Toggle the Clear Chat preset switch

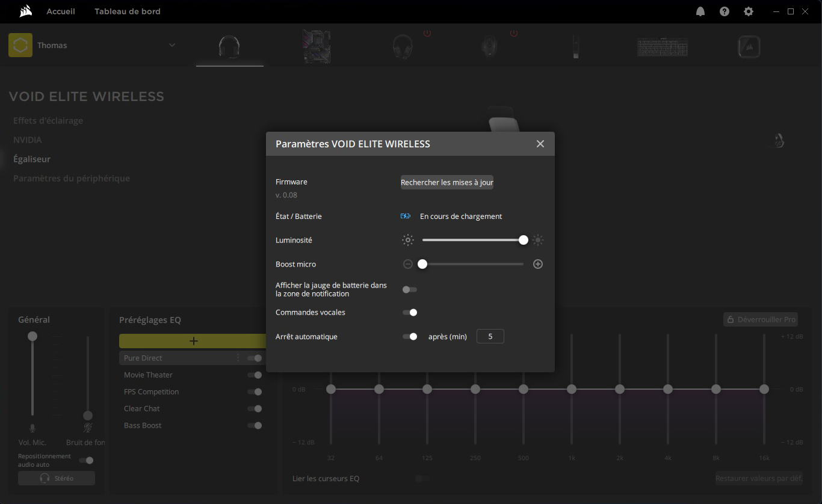click(x=255, y=408)
